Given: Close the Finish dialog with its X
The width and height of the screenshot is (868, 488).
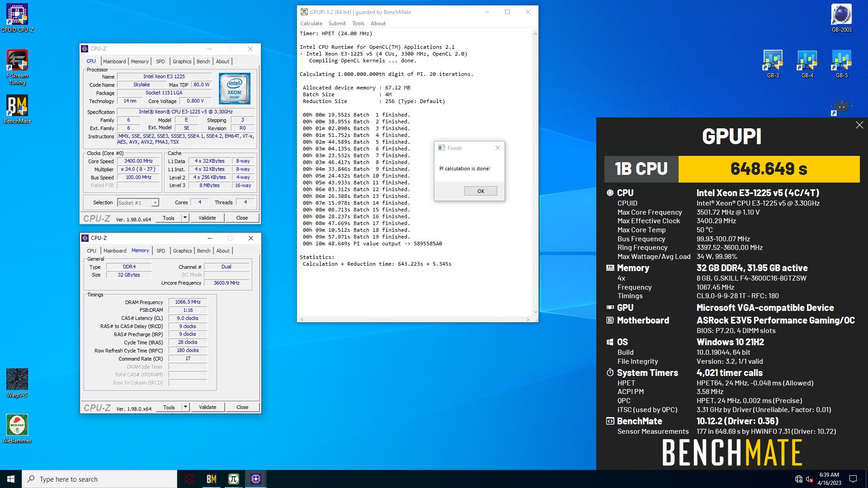Looking at the screenshot, I should tap(498, 148).
